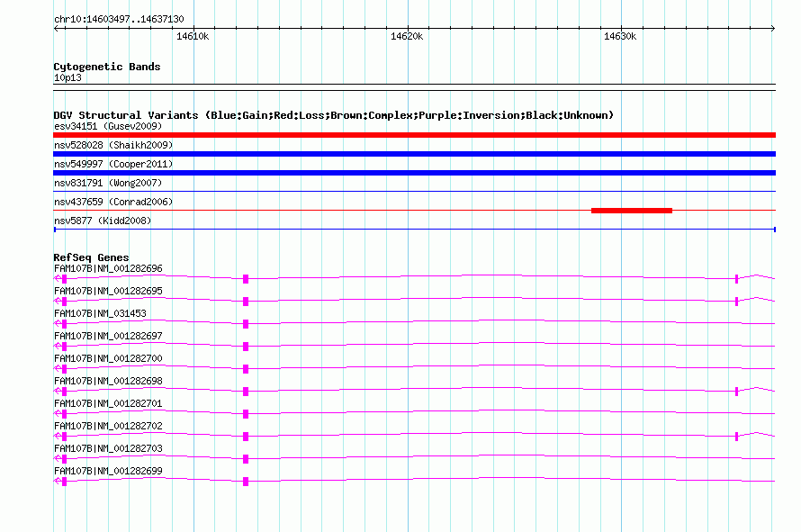Click the FAM107B|NM_001282698 transcript label
This screenshot has width=801, height=532.
pos(108,381)
